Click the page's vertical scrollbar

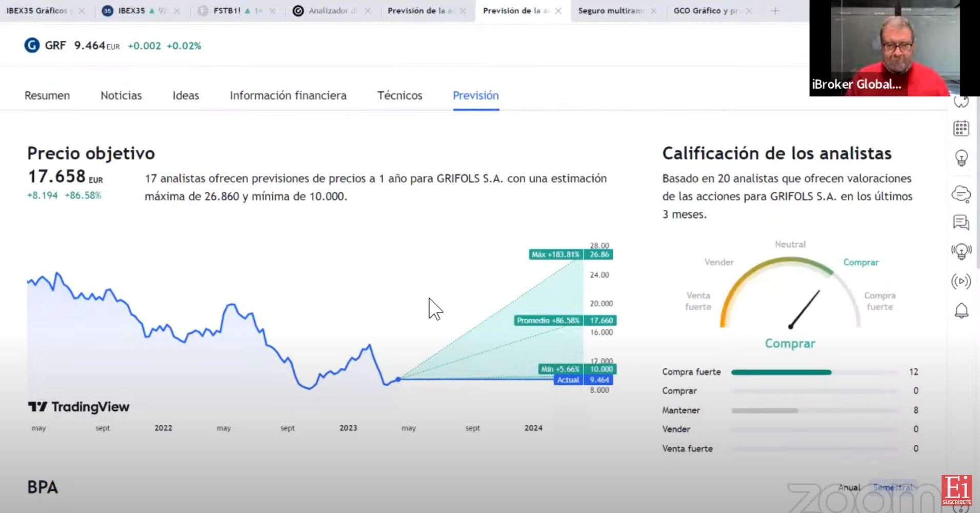tap(977, 182)
